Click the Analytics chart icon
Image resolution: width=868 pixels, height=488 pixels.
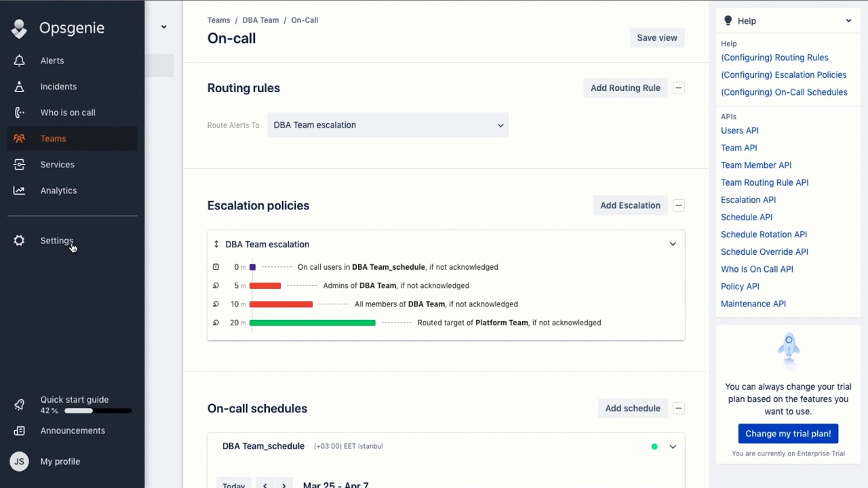pyautogui.click(x=19, y=190)
